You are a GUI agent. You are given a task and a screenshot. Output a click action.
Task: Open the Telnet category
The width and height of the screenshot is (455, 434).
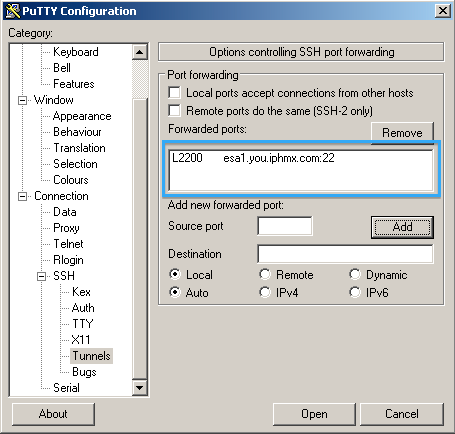tap(68, 244)
